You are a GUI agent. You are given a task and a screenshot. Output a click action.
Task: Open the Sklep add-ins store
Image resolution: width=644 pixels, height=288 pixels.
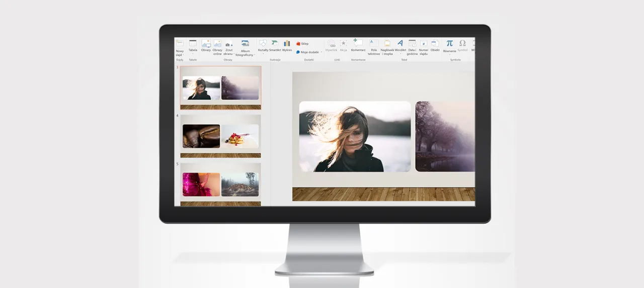302,44
